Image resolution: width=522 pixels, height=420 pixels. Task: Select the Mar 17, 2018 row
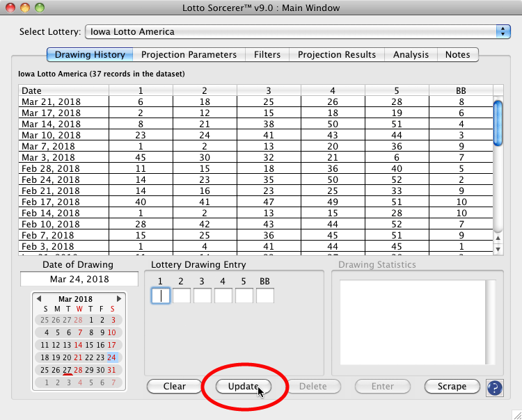coord(255,113)
